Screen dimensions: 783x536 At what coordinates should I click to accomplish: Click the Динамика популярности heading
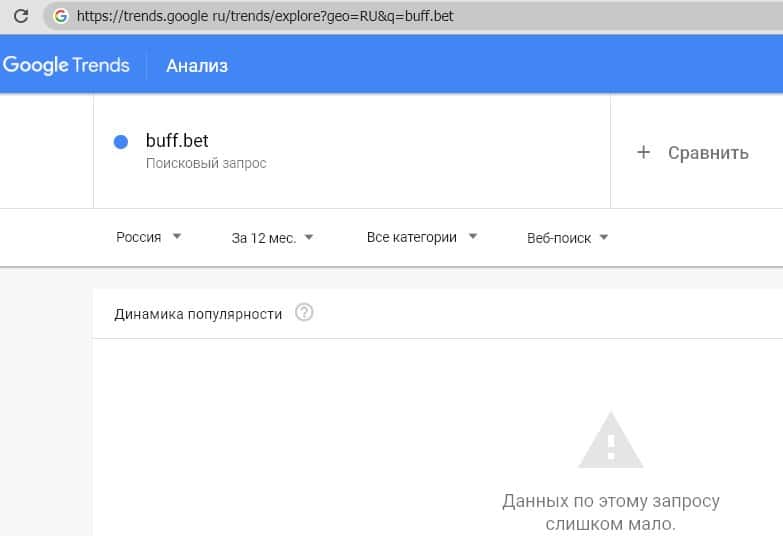pos(198,314)
